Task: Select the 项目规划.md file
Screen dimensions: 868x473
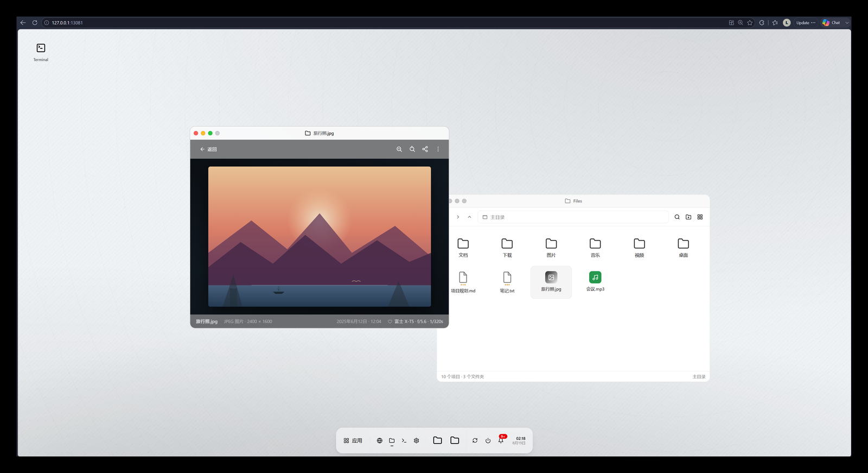Action: pyautogui.click(x=463, y=282)
